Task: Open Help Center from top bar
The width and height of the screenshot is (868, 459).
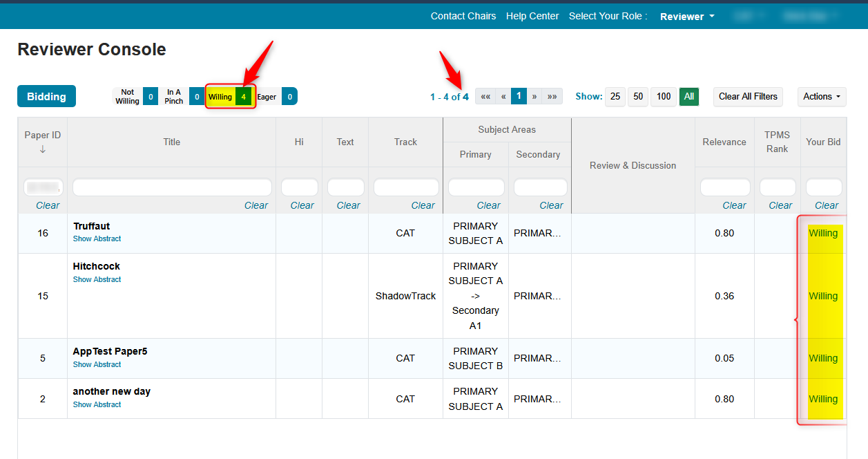Action: tap(532, 16)
